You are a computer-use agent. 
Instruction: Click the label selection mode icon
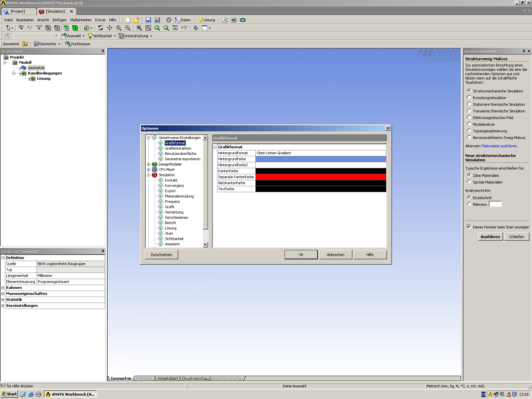[x=21, y=28]
